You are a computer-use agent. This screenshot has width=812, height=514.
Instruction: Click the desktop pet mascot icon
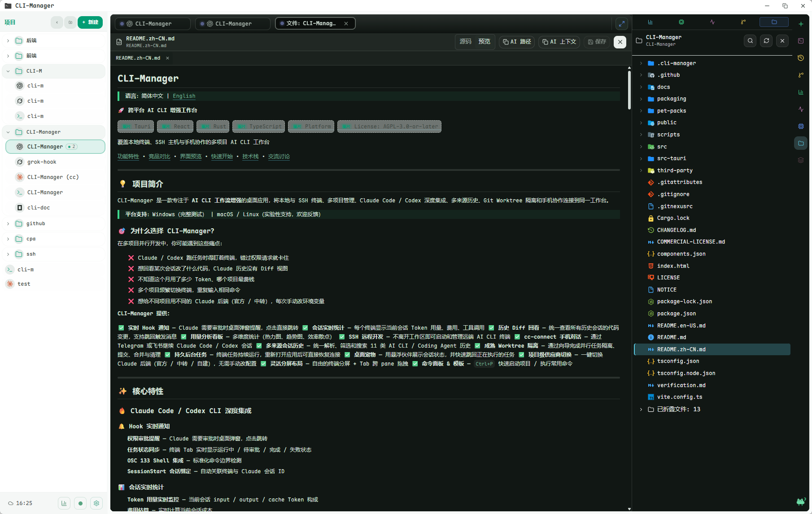click(801, 501)
